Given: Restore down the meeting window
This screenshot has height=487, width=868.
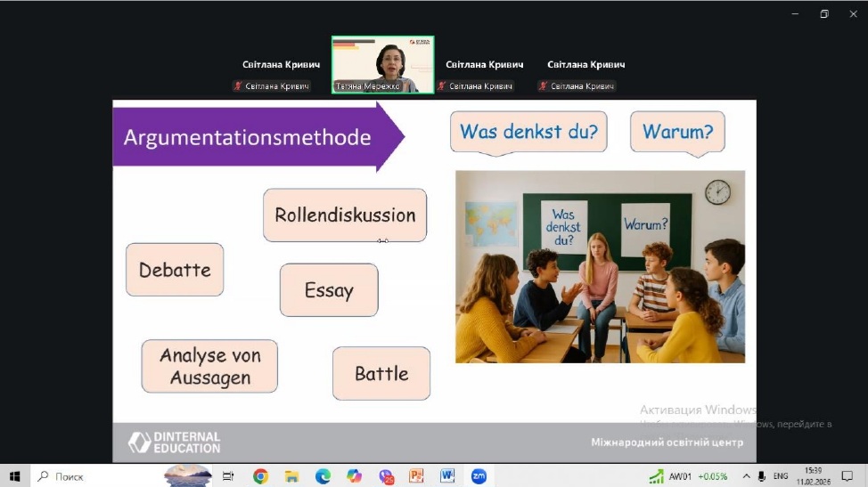Looking at the screenshot, I should coord(824,13).
